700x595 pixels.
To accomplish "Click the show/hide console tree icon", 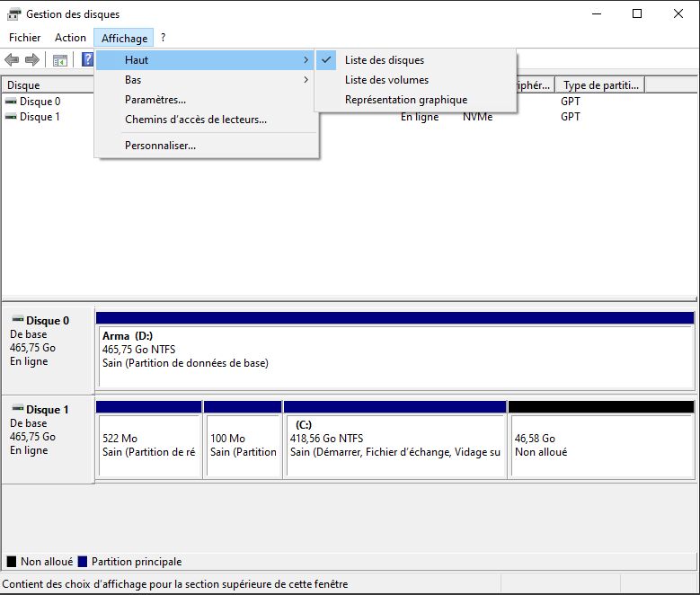I will pos(60,60).
